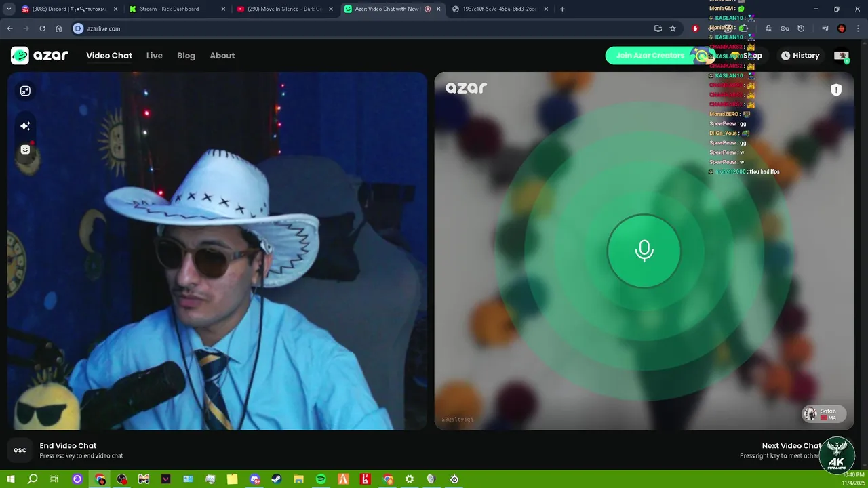Open a new browser tab
This screenshot has width=868, height=488.
562,9
